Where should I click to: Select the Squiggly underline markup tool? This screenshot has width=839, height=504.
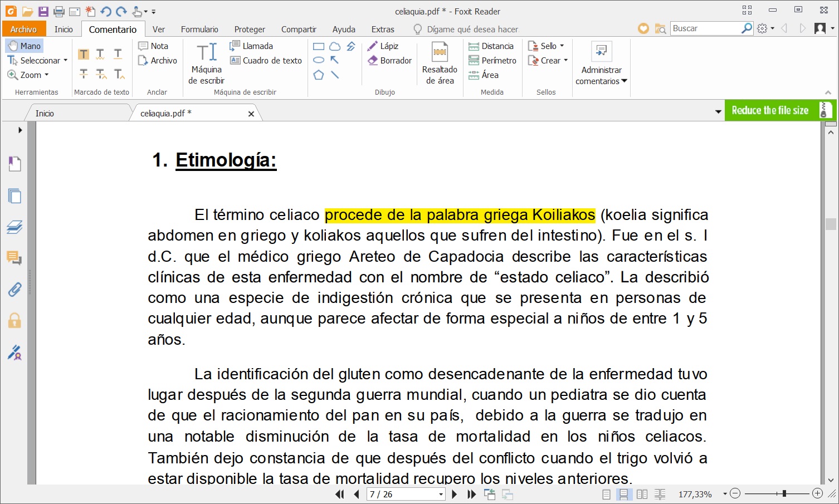tap(101, 54)
